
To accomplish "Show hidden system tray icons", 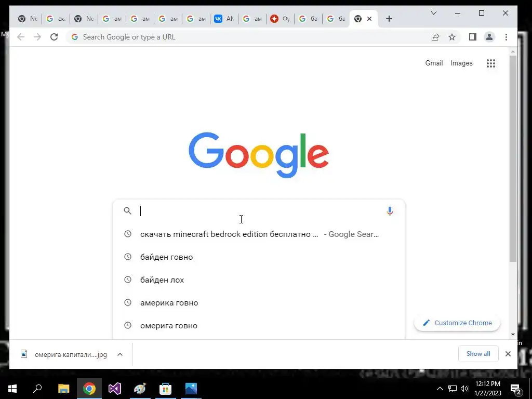I will 440,389.
